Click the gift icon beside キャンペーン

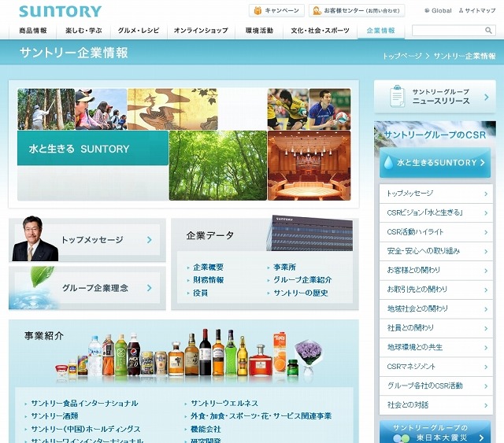258,10
